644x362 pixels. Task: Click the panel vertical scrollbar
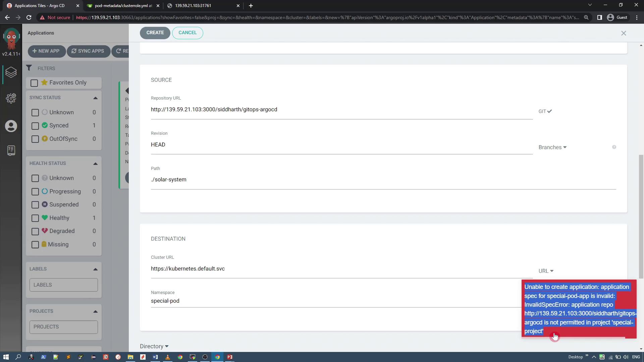pyautogui.click(x=641, y=216)
